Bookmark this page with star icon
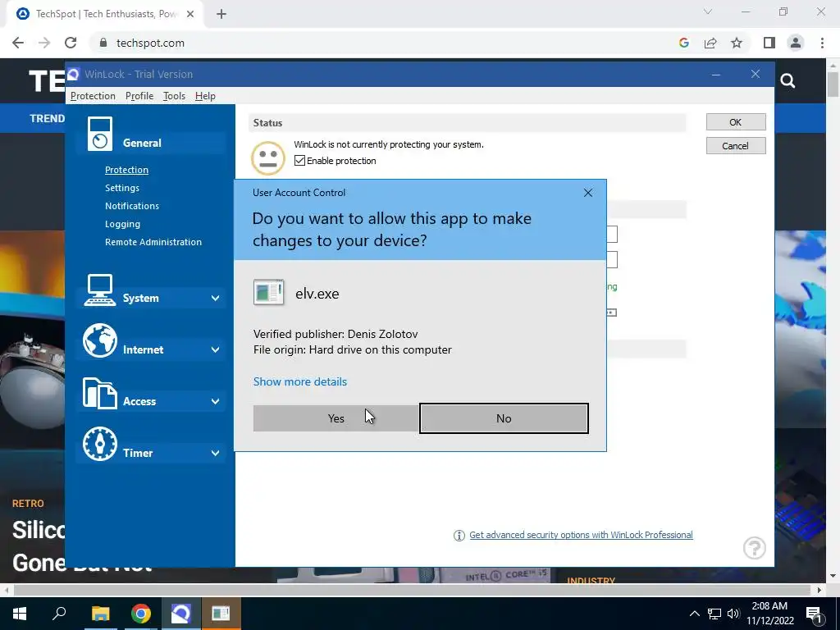This screenshot has width=840, height=630. click(737, 43)
